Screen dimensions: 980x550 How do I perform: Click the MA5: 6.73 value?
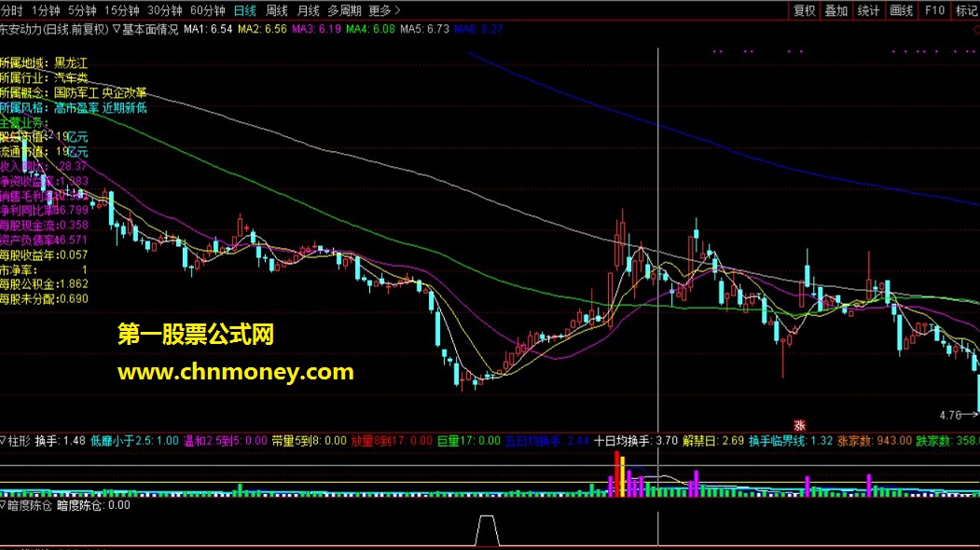click(x=425, y=29)
